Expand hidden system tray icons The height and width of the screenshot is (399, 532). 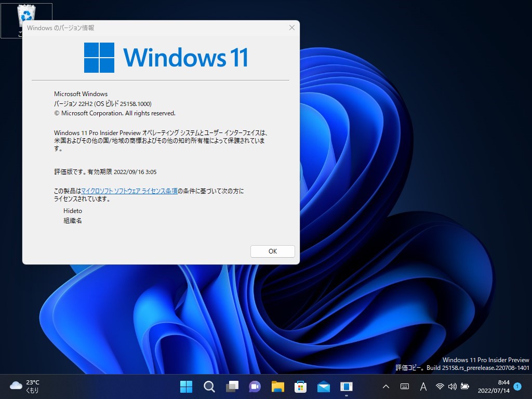[x=385, y=387]
